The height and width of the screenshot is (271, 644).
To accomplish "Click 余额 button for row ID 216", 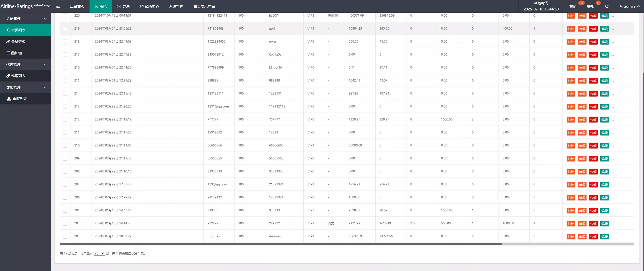I will point(593,68).
